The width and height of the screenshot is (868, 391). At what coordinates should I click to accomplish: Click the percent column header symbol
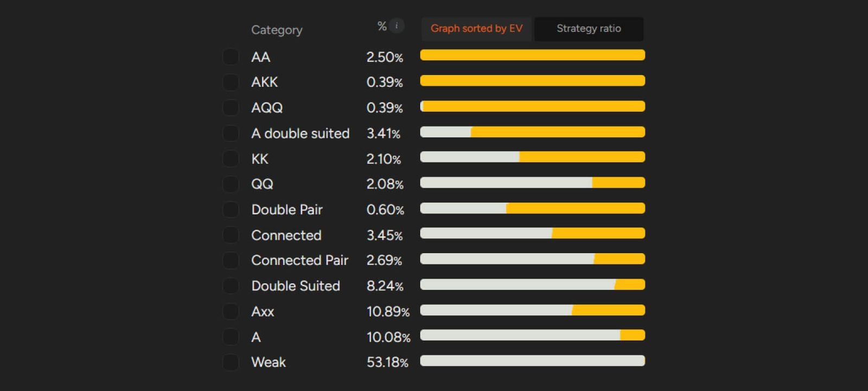pos(382,26)
